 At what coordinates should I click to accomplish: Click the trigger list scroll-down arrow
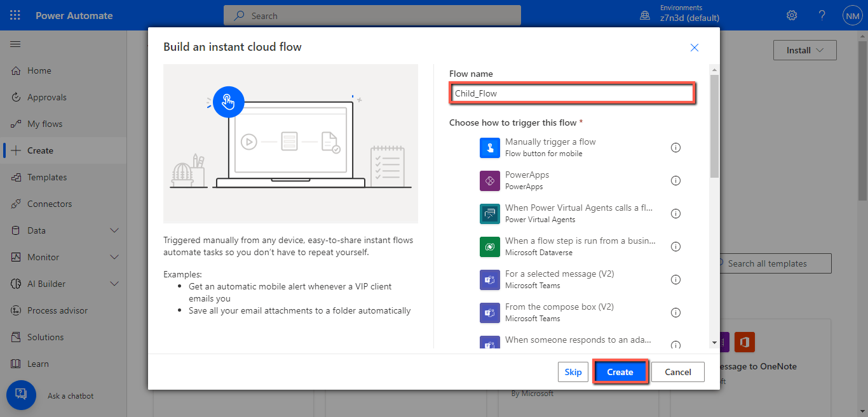(714, 343)
